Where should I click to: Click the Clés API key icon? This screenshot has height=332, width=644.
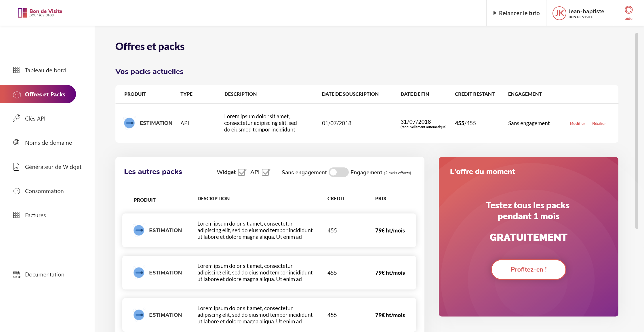pos(16,118)
